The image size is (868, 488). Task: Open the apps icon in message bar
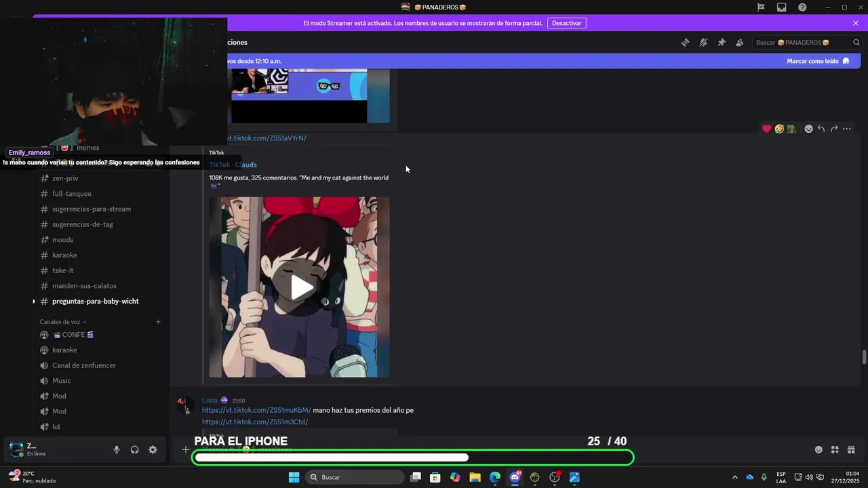click(x=835, y=449)
